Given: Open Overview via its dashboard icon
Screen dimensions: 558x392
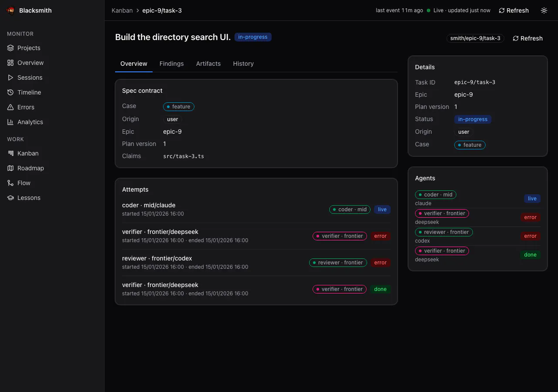Looking at the screenshot, I should click(x=10, y=63).
